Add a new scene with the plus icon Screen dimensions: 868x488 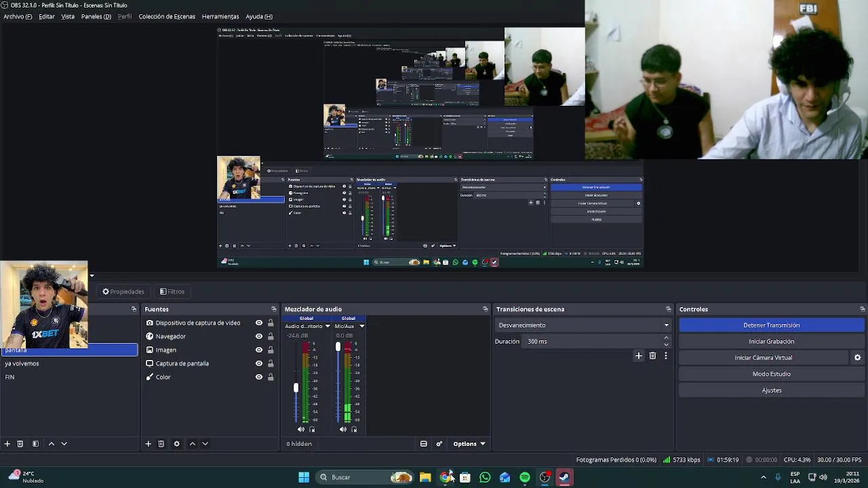(x=7, y=443)
